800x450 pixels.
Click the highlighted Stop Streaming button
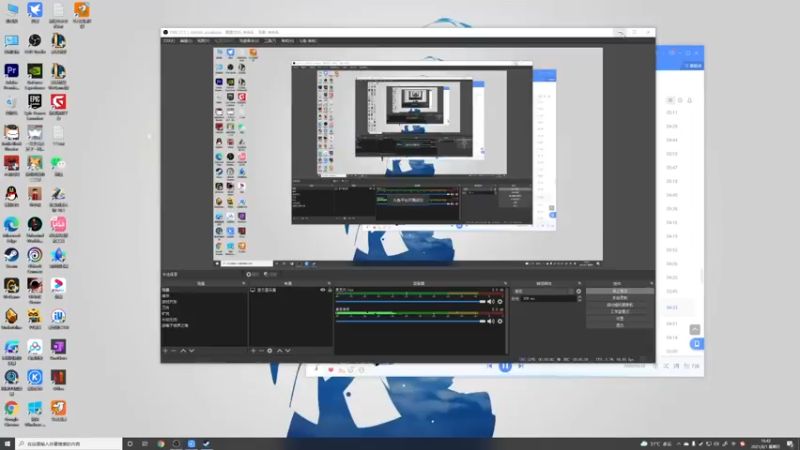tap(620, 291)
